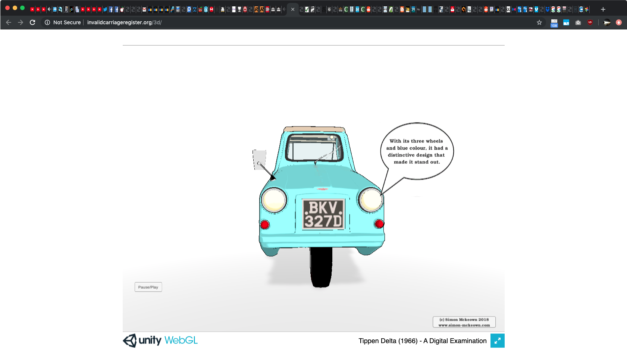
Task: Switch to the film strip tab
Action: coord(530,9)
